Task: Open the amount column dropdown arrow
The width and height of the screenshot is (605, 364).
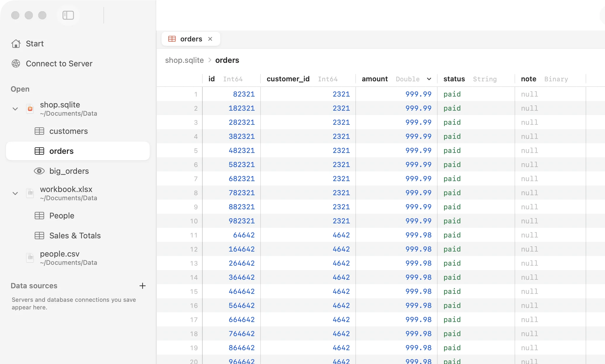Action: [x=429, y=79]
